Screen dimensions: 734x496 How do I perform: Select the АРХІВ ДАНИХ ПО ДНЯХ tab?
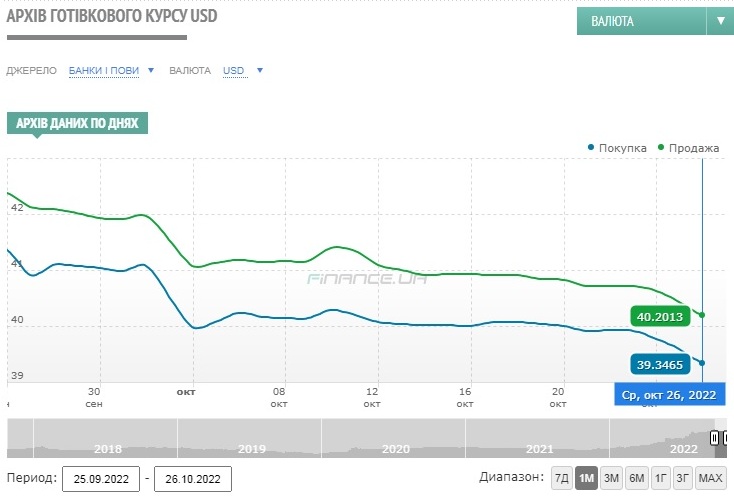[78, 123]
